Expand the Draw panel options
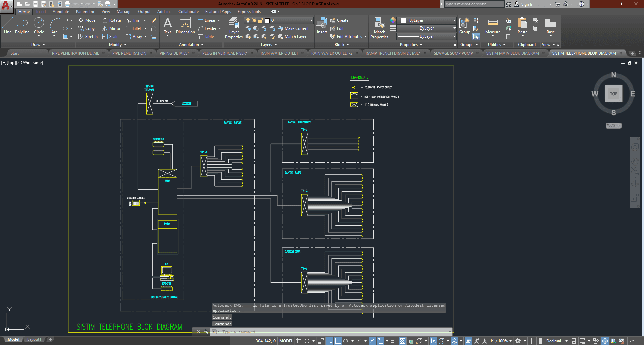The width and height of the screenshot is (644, 345). (38, 45)
